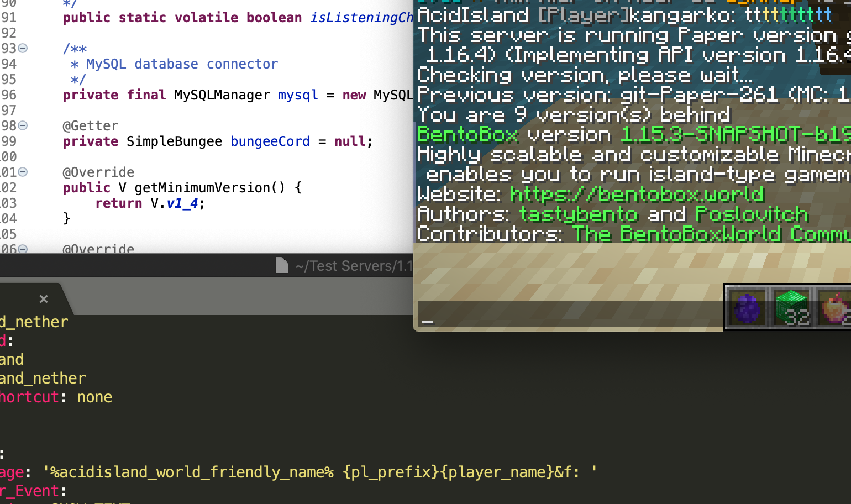Click the mysql field name on line 96
Viewport: 851px width, 504px height.
pos(298,95)
